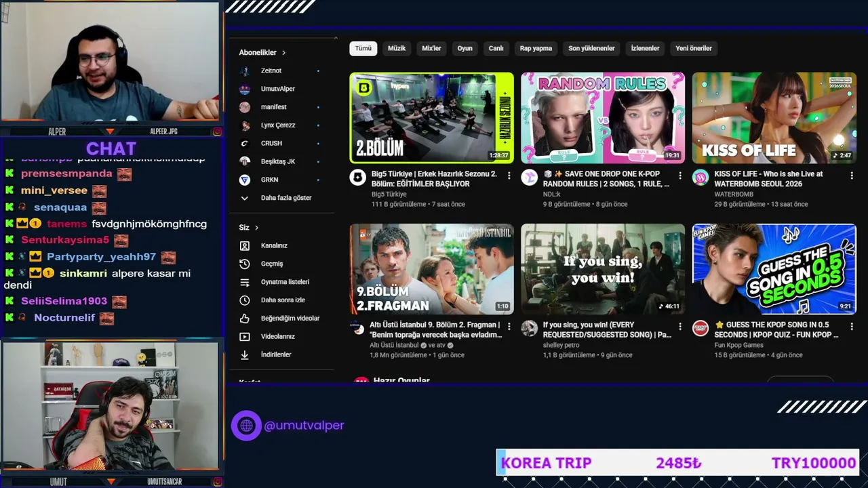Choose Yeni öneriler chip
Viewport: 868px width, 488px height.
point(694,48)
